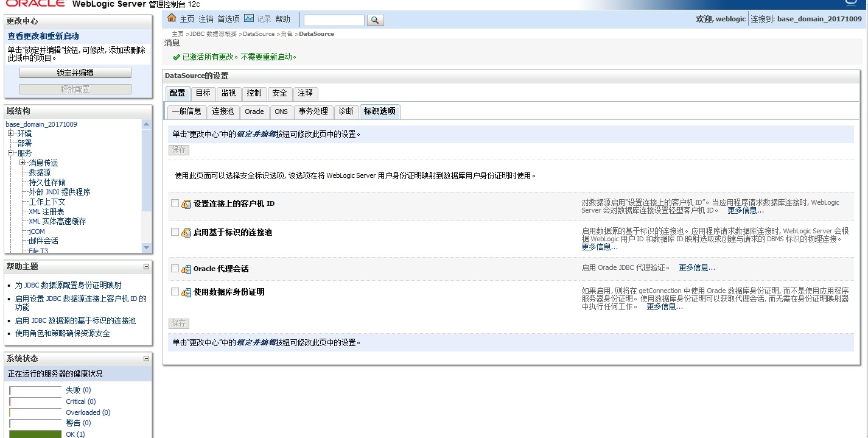Click 更多信息 for 设置连接上的客户机 ID
The image size is (868, 438).
[746, 210]
